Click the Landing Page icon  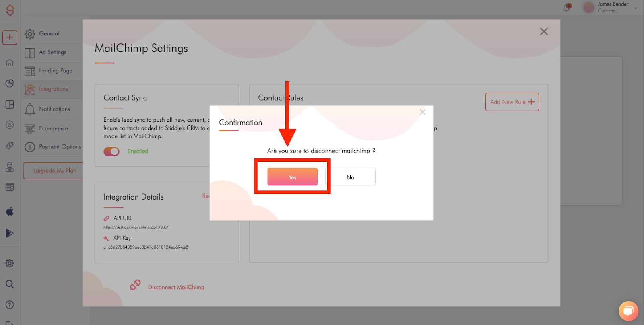[30, 72]
